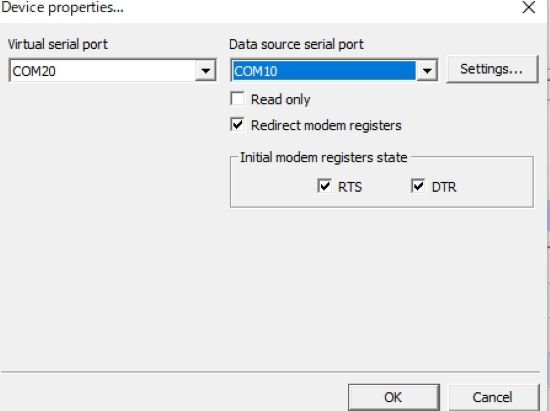Screen dimensions: 550x411
Task: Close the Device properties dialog
Action: point(529,7)
